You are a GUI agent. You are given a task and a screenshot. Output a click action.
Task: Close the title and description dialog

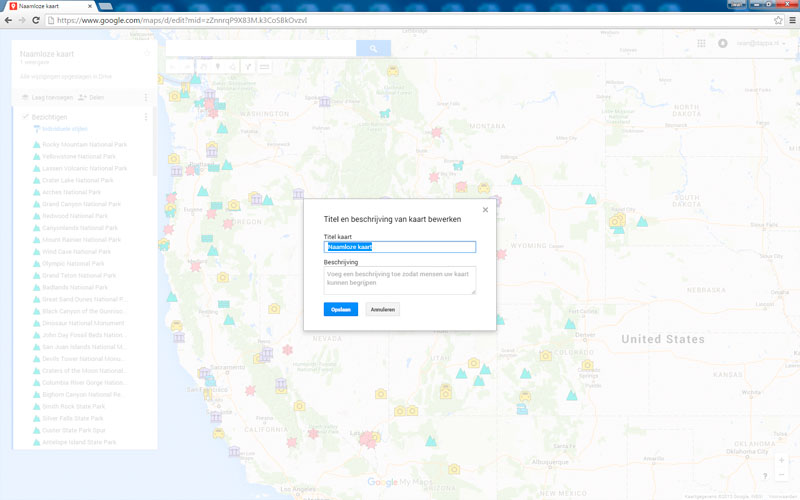485,210
